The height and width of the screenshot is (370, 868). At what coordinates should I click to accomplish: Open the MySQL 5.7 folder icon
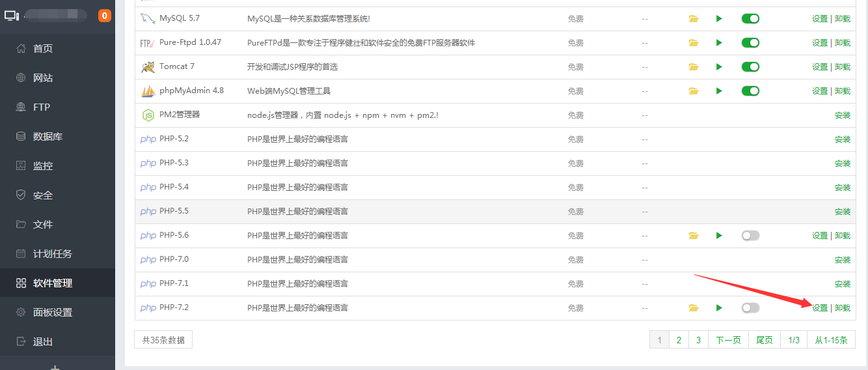694,19
